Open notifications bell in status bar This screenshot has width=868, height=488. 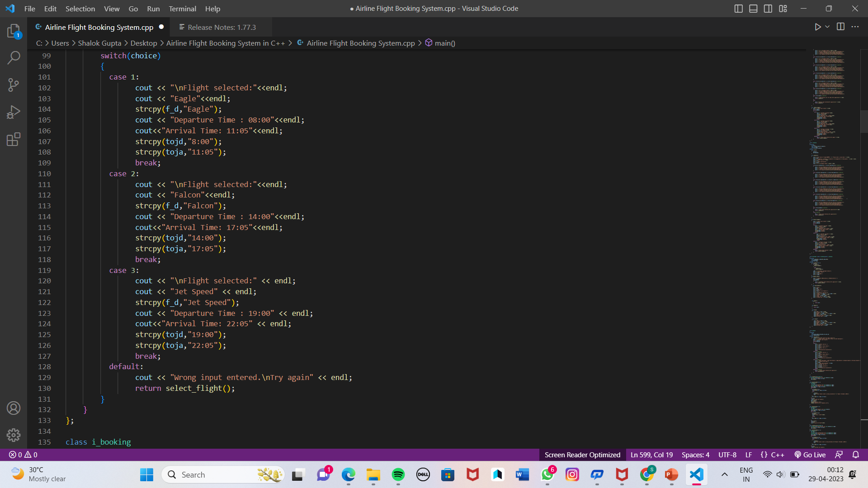[x=855, y=455]
